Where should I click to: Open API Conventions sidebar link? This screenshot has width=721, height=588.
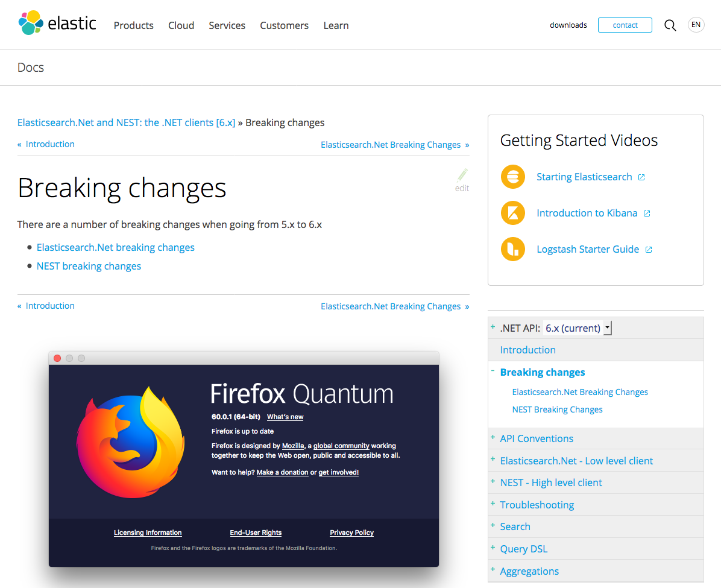tap(537, 439)
